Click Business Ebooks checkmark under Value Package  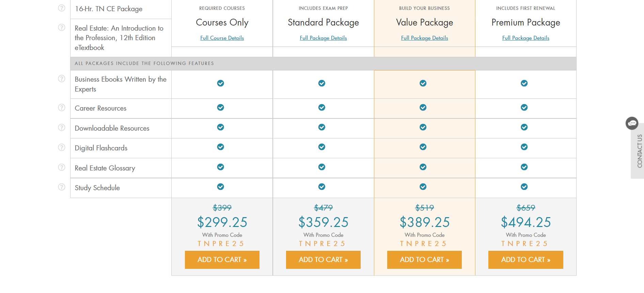(x=423, y=83)
